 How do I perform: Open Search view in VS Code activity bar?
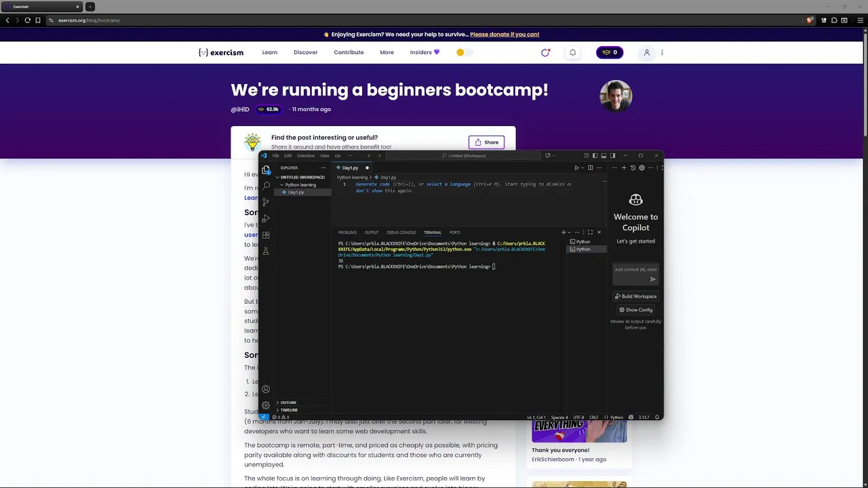pyautogui.click(x=266, y=185)
